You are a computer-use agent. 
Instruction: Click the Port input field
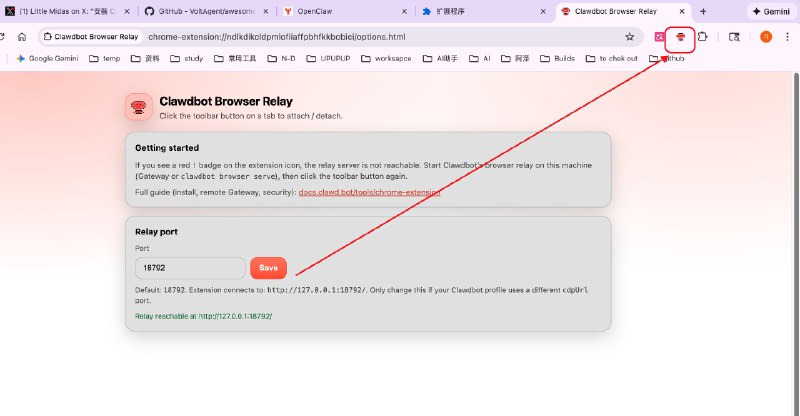point(190,268)
